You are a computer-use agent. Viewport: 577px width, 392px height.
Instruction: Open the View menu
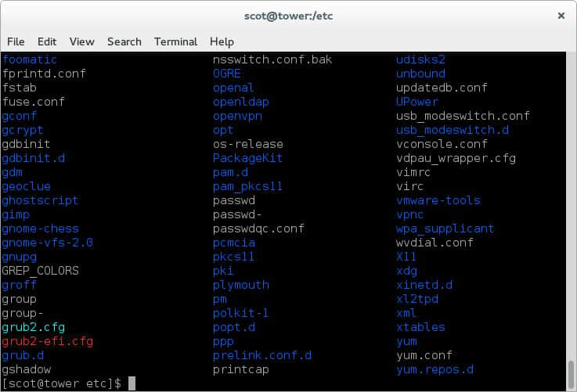[81, 41]
